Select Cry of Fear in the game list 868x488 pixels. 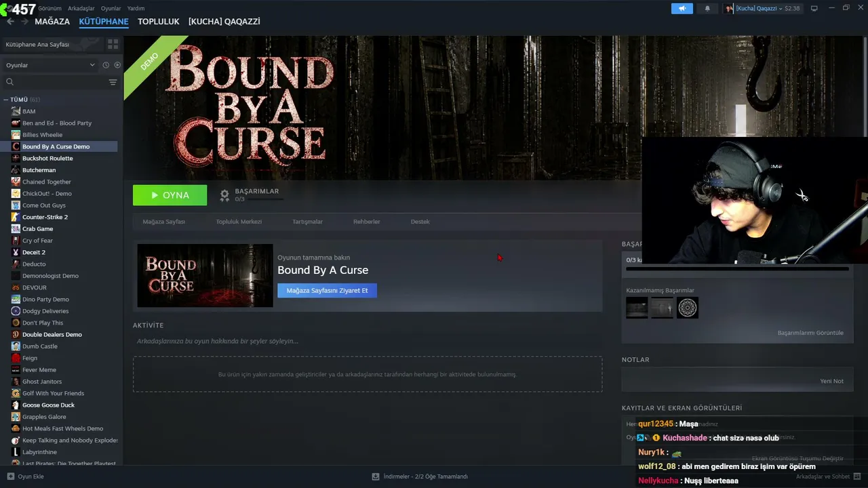(37, 241)
